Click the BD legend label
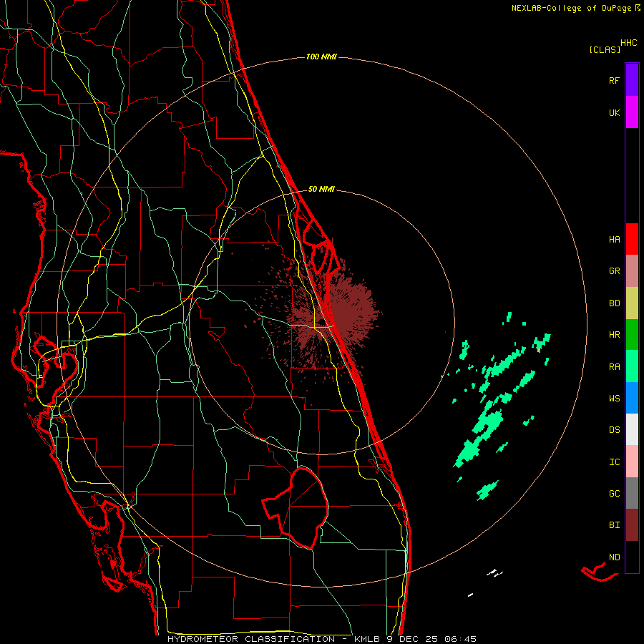Image resolution: width=644 pixels, height=644 pixels. 614,303
